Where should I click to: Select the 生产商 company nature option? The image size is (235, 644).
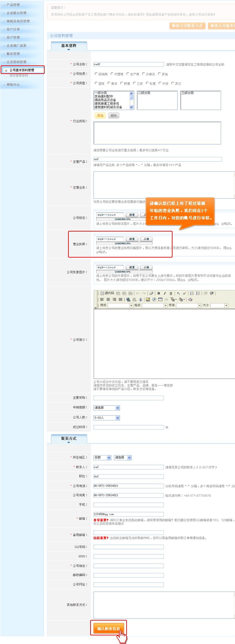pyautogui.click(x=128, y=74)
